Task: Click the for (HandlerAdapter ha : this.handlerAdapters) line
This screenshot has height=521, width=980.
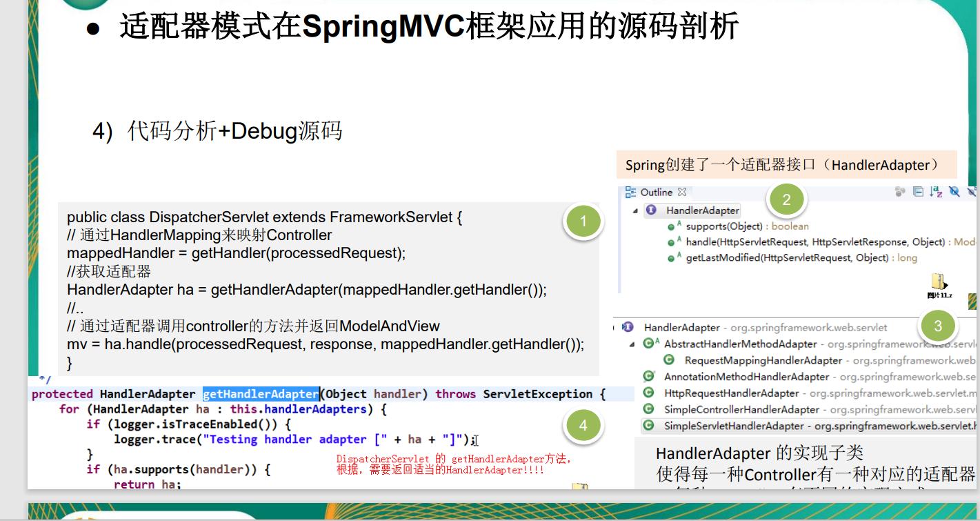Action: [x=223, y=409]
